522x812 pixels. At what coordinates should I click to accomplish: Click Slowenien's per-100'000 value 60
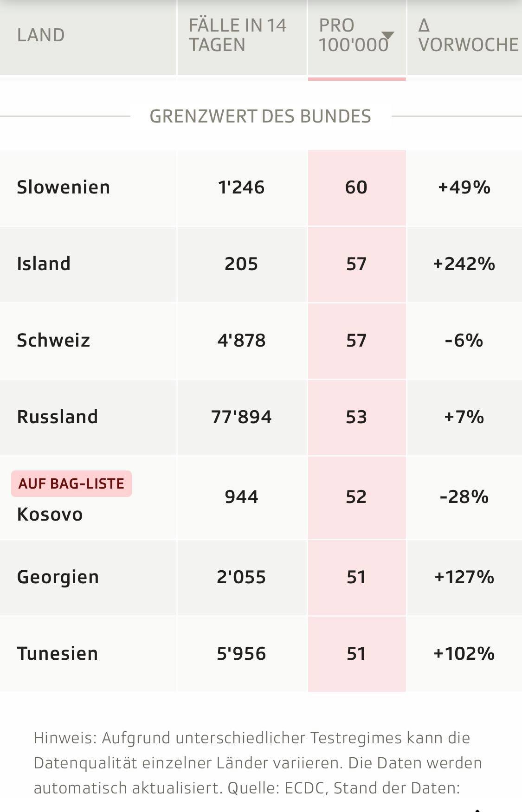tap(356, 187)
